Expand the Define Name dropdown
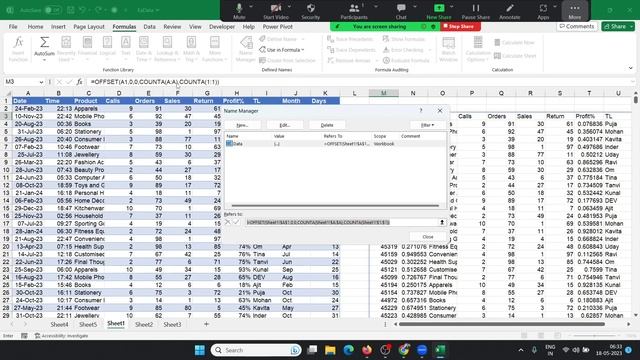 point(303,39)
